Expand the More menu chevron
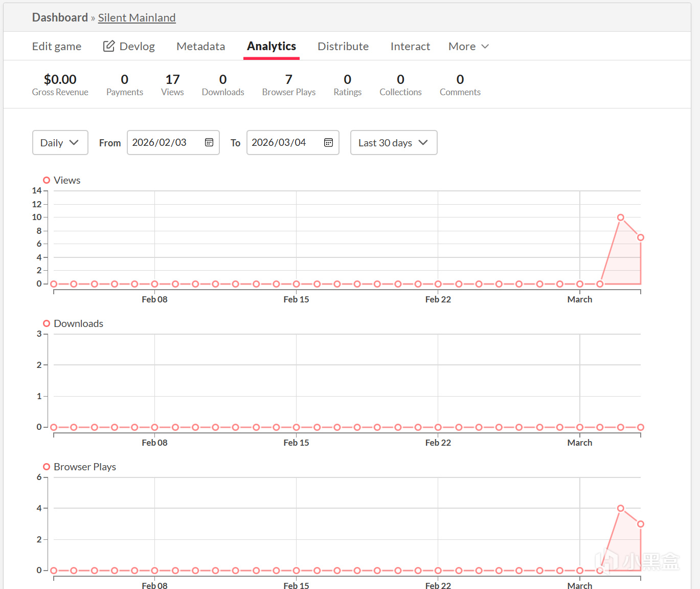 (x=485, y=47)
